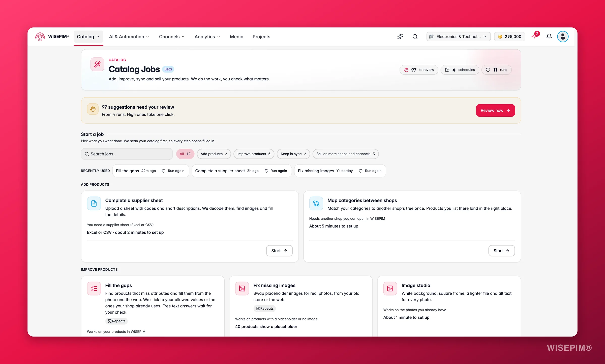
Task: Open the Electronics & Technol... shop selector
Action: pos(458,37)
